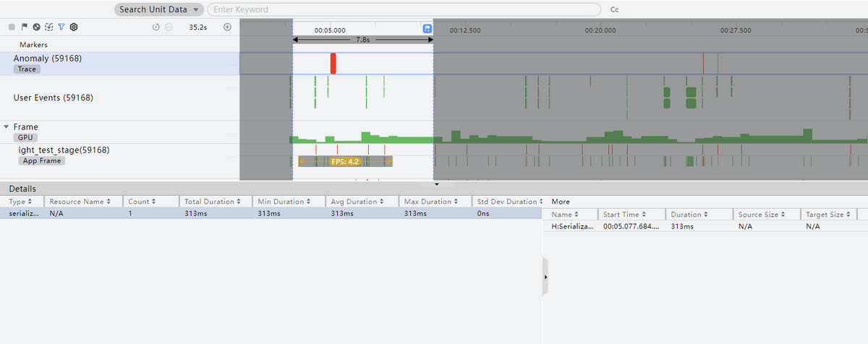Sort by Start Time column
Screen dimensions: 868x344
point(630,215)
